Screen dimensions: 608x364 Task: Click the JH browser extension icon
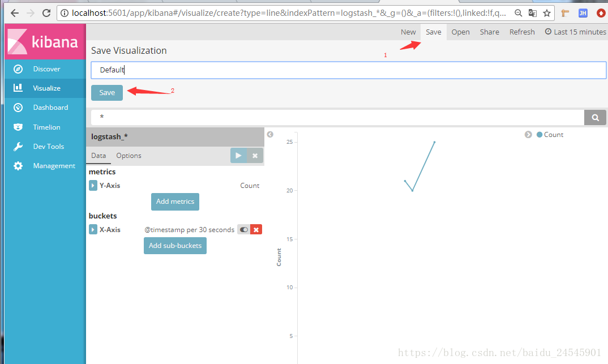point(583,13)
